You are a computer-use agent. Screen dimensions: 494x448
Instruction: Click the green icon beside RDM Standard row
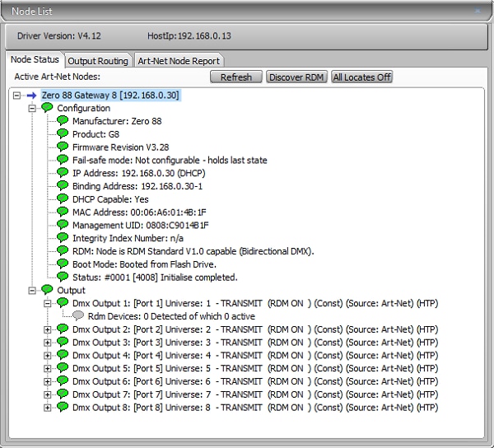tap(63, 250)
